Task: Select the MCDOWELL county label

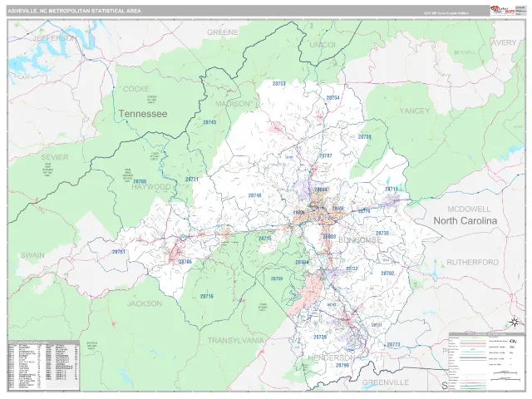Action: click(469, 209)
